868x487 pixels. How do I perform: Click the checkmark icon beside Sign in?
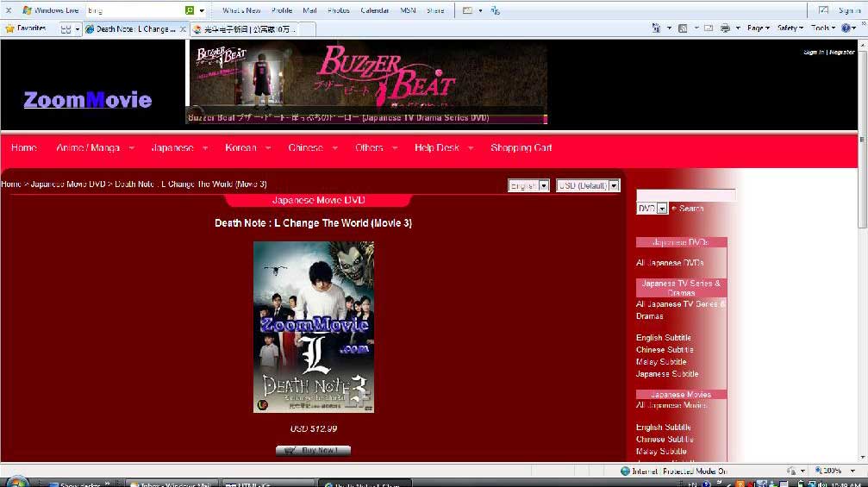(824, 10)
